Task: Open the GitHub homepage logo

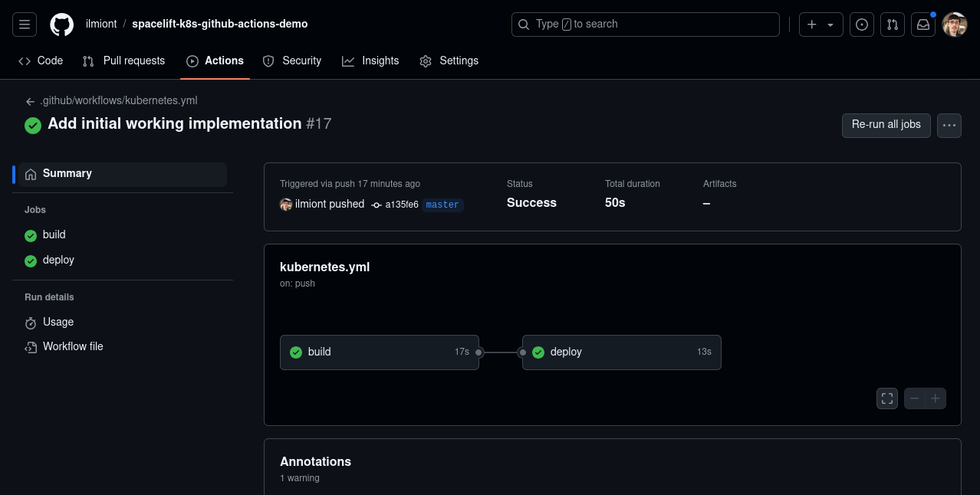Action: tap(61, 24)
